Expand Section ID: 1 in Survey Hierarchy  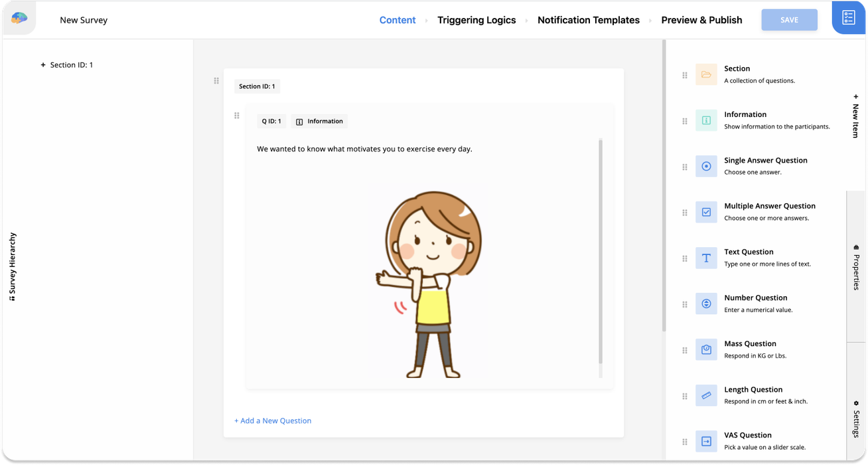click(44, 64)
